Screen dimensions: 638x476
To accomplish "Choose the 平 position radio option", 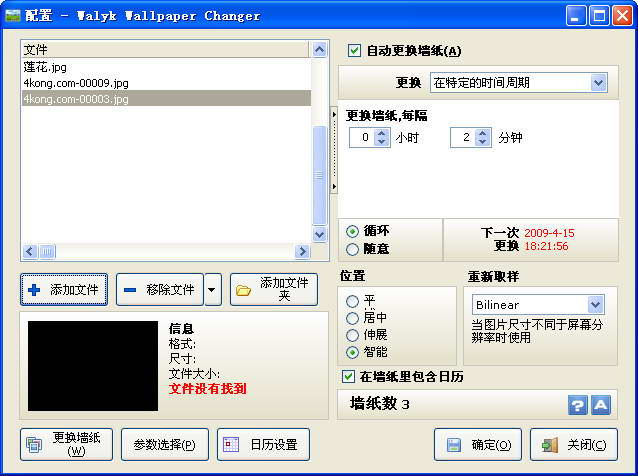I will pos(352,301).
